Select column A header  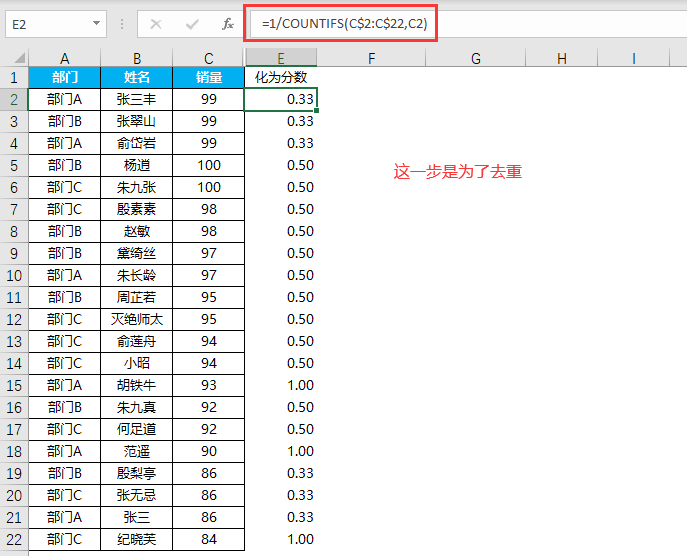[x=64, y=58]
